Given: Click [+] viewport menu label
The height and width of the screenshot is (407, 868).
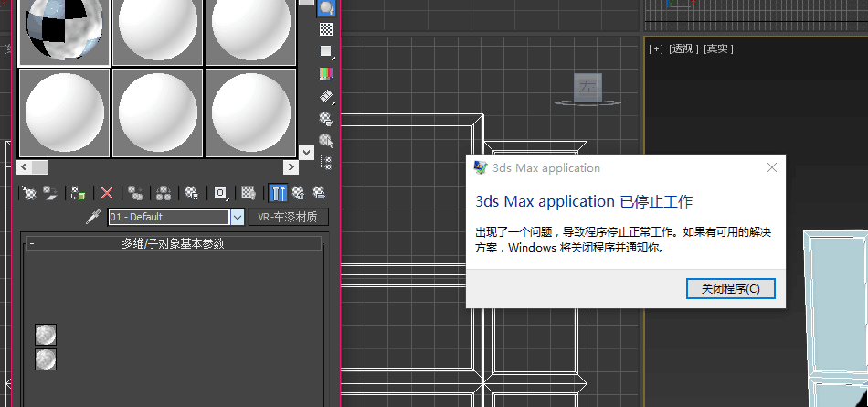Looking at the screenshot, I should (x=655, y=48).
